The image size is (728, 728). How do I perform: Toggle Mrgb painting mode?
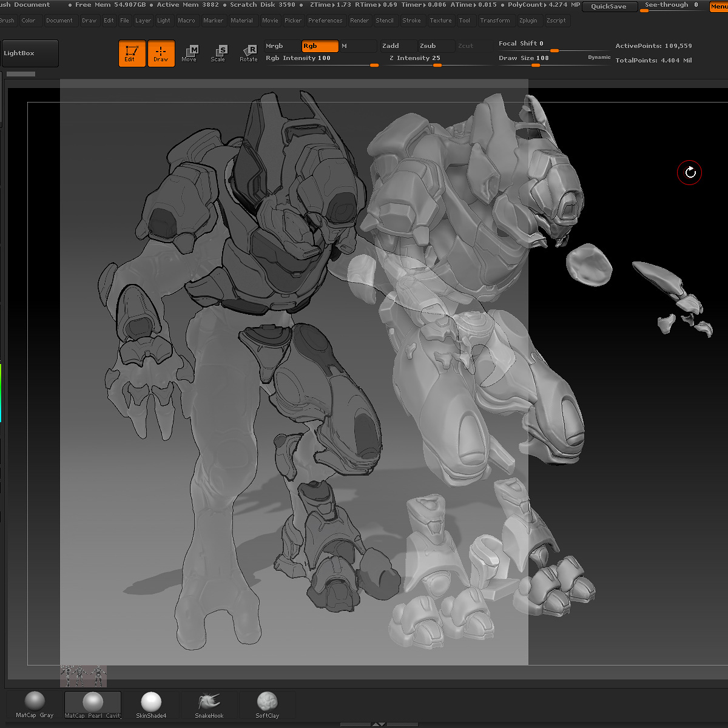point(282,46)
